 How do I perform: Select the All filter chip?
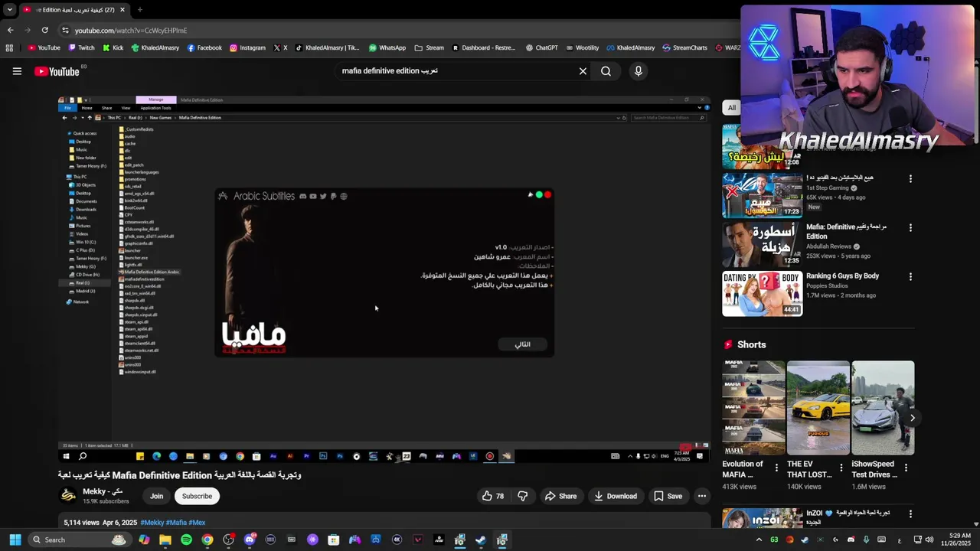coord(732,108)
